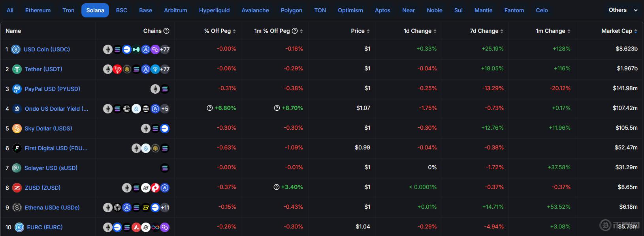Click the Solayer USD logo icon

point(17,168)
